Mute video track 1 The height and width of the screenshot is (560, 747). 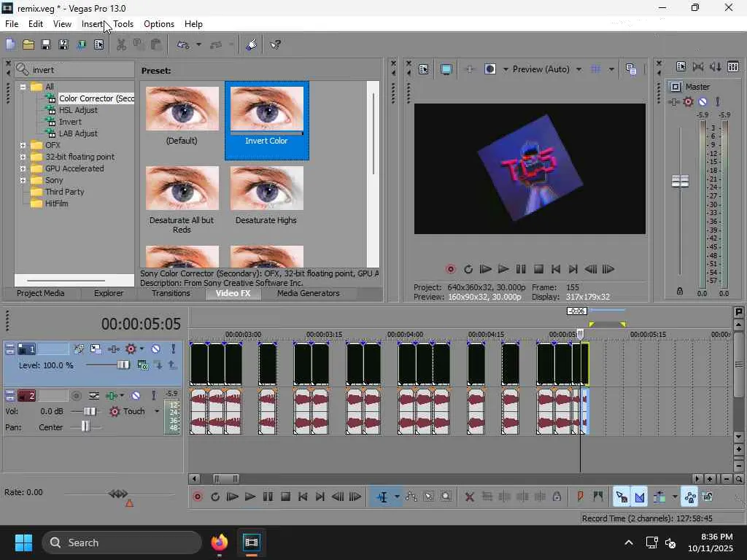click(x=156, y=349)
